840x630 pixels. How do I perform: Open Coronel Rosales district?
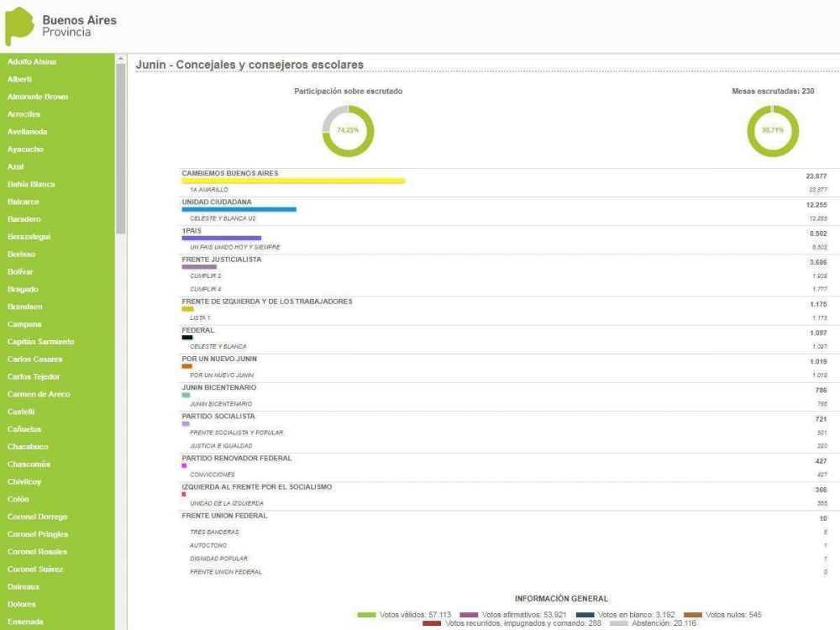coord(37,552)
